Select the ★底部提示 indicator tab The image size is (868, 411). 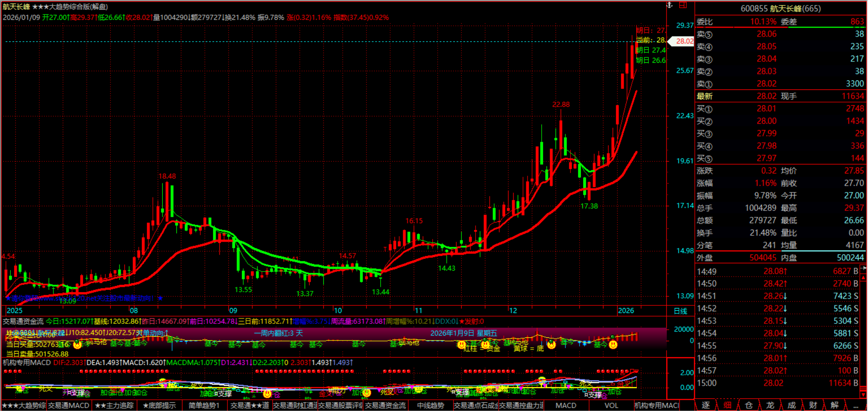(x=159, y=405)
